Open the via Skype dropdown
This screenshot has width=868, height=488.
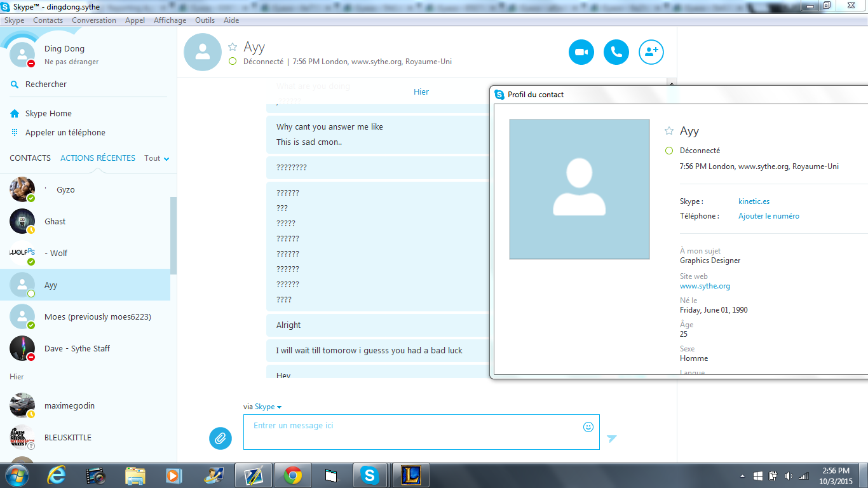(268, 407)
